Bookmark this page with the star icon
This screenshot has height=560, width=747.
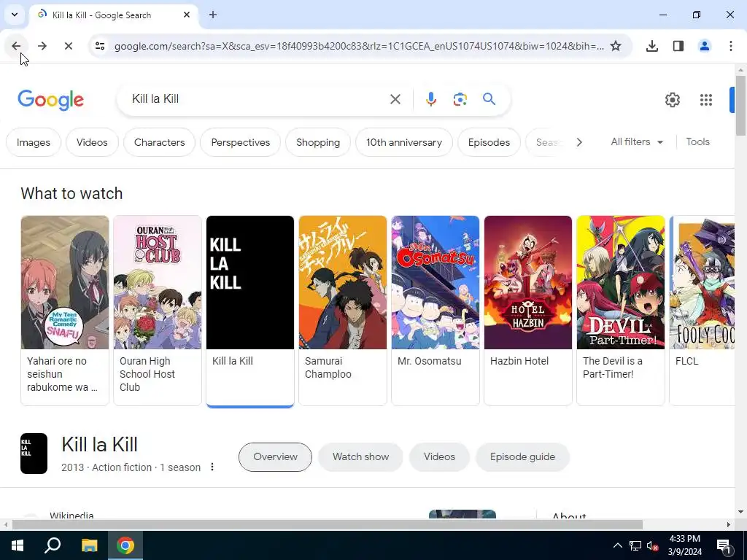616,46
